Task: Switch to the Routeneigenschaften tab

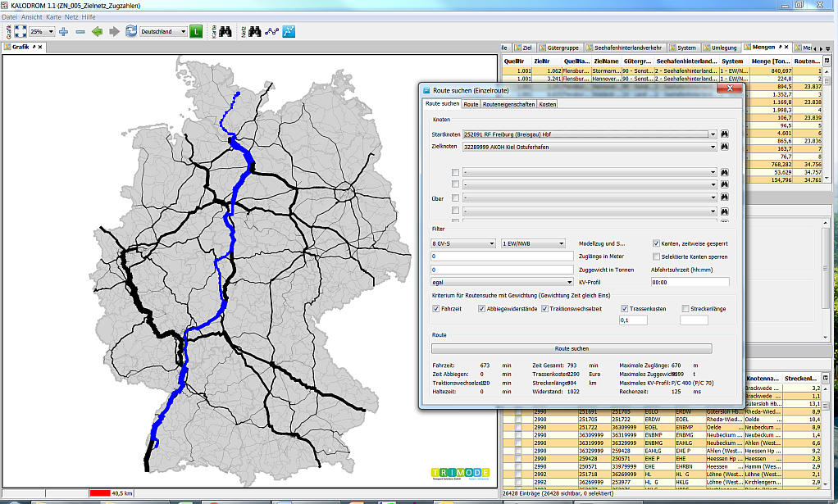Action: [508, 104]
